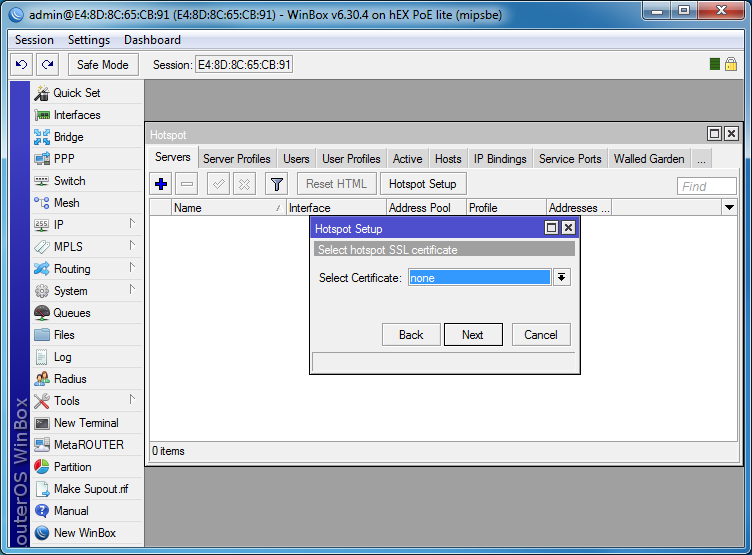Click the enable checkmark button
This screenshot has height=555, width=752.
tap(218, 184)
